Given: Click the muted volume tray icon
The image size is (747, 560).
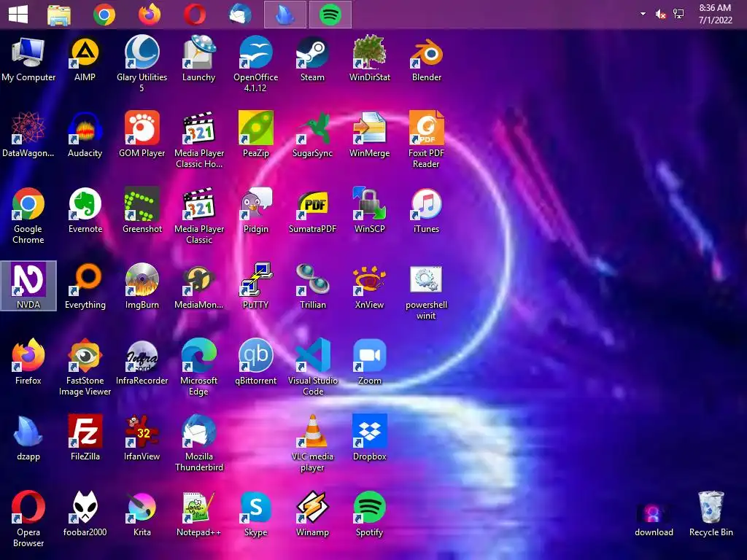Looking at the screenshot, I should (x=660, y=15).
